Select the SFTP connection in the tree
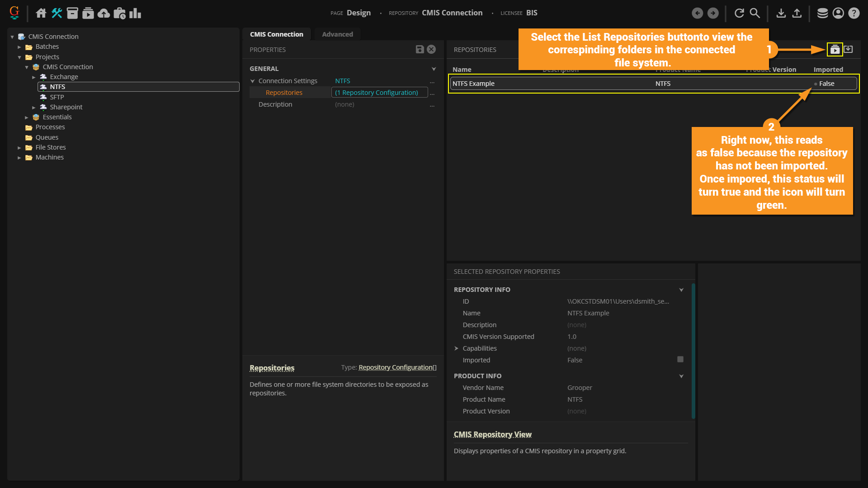Image resolution: width=868 pixels, height=488 pixels. click(x=57, y=97)
